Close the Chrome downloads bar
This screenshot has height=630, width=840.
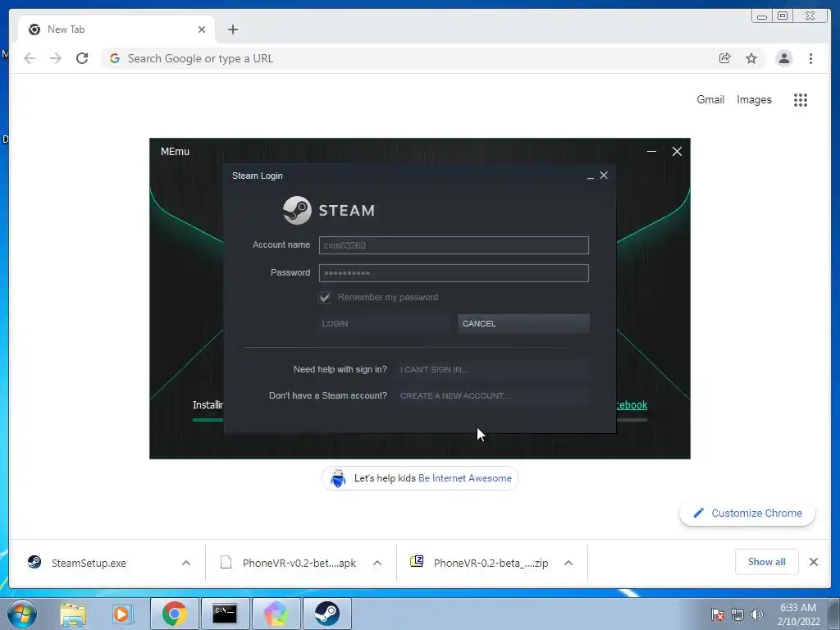pyautogui.click(x=814, y=562)
